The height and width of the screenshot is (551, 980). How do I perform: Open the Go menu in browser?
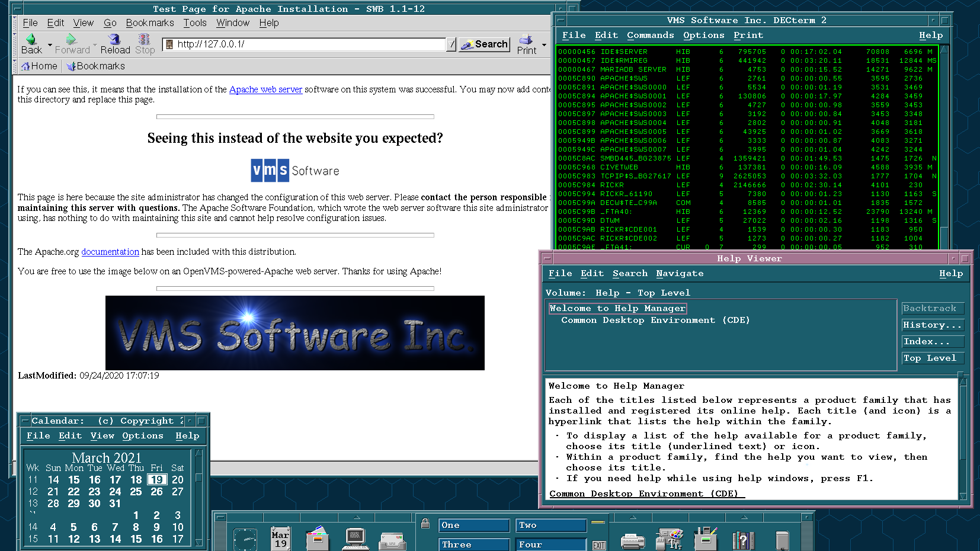tap(110, 23)
